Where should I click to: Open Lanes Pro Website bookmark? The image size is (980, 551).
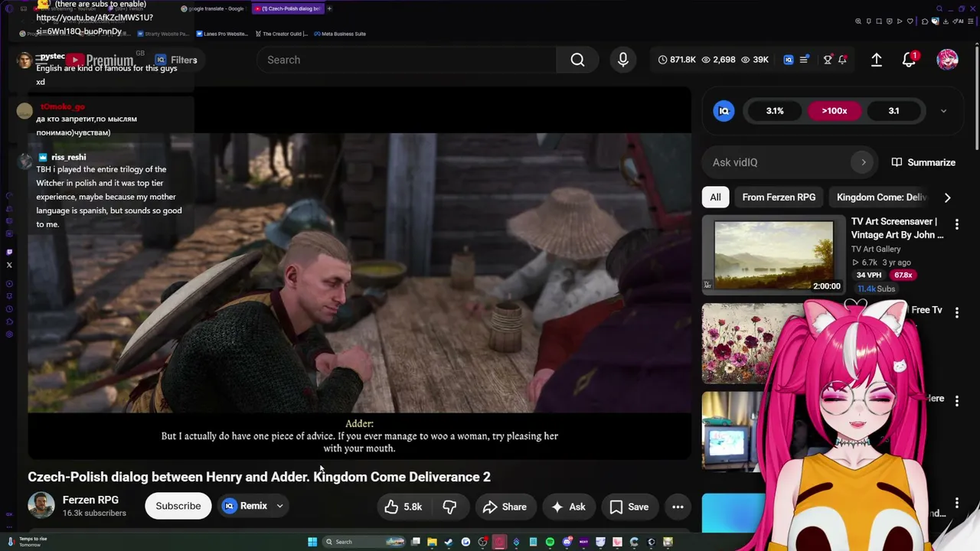tap(222, 34)
